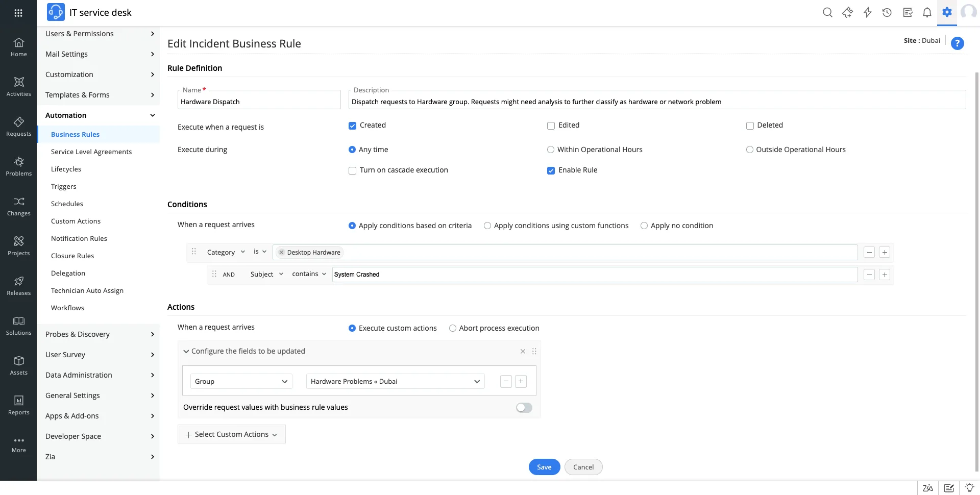Screen dimensions: 980x495
Task: Open the Hardware Problems « Dubai dropdown
Action: 396,381
